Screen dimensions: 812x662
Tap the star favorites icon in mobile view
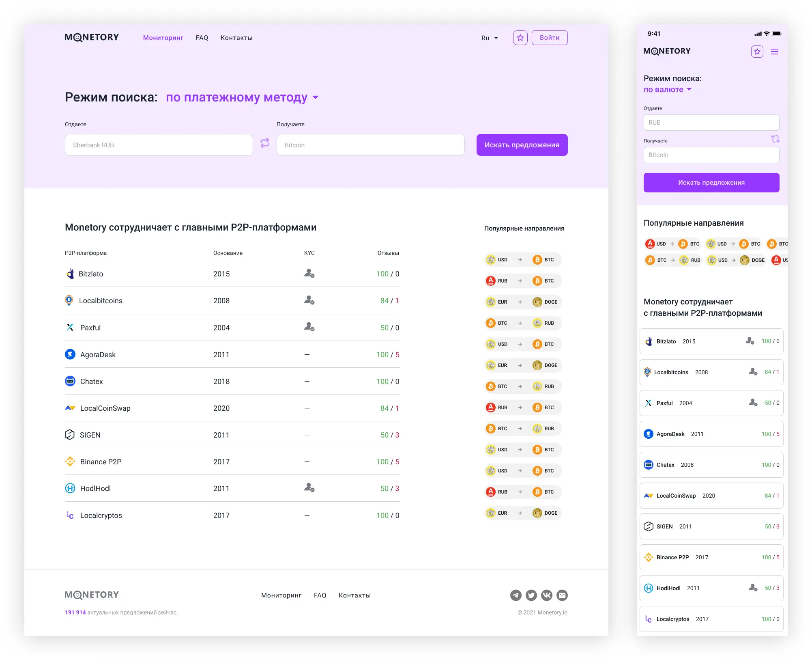pos(757,52)
